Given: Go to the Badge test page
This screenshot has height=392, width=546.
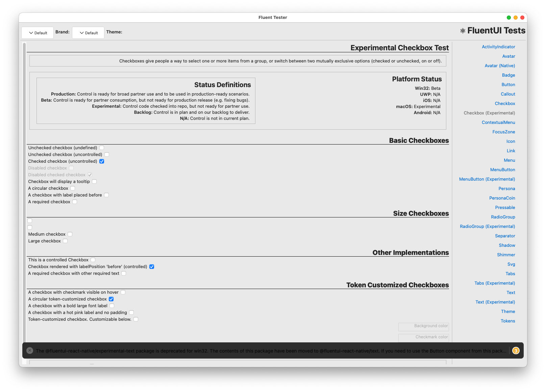Looking at the screenshot, I should [508, 75].
